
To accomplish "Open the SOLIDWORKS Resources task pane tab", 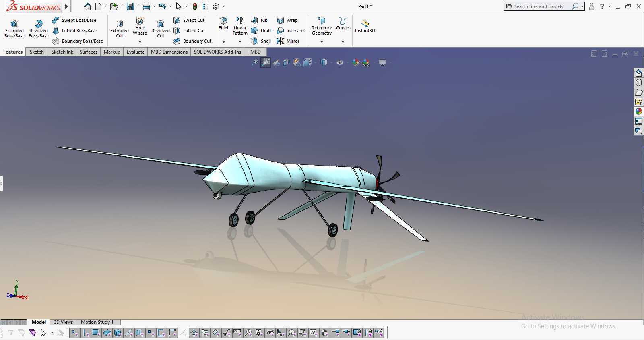I will pos(639,73).
